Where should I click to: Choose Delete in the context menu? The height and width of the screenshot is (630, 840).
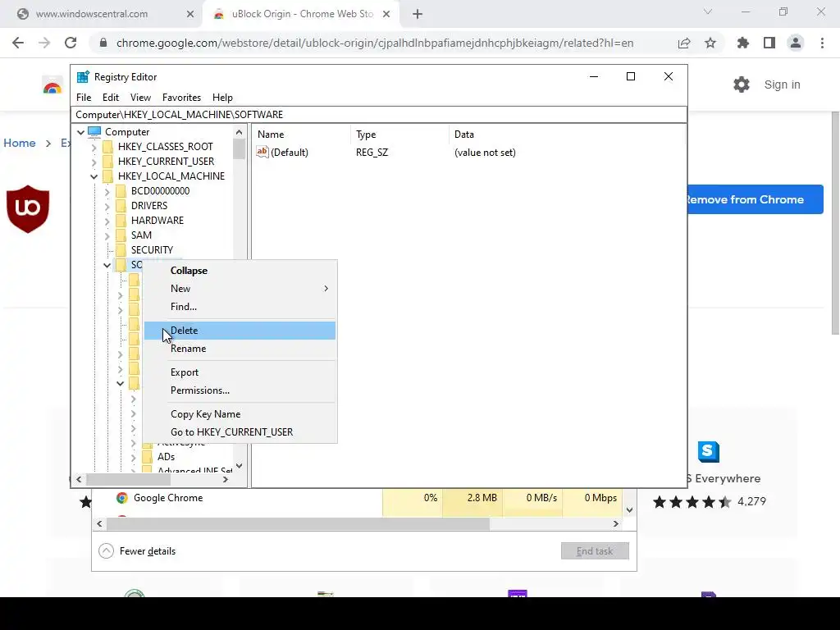click(240, 331)
